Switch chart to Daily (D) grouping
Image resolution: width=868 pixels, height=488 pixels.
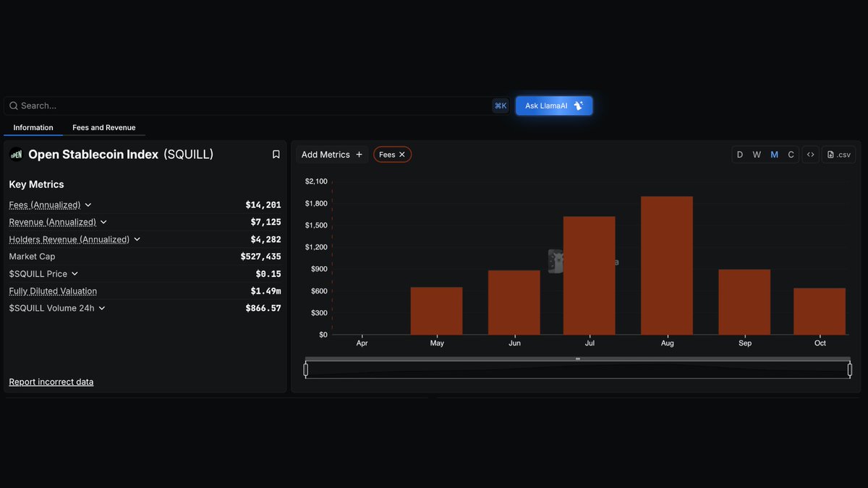pos(740,155)
